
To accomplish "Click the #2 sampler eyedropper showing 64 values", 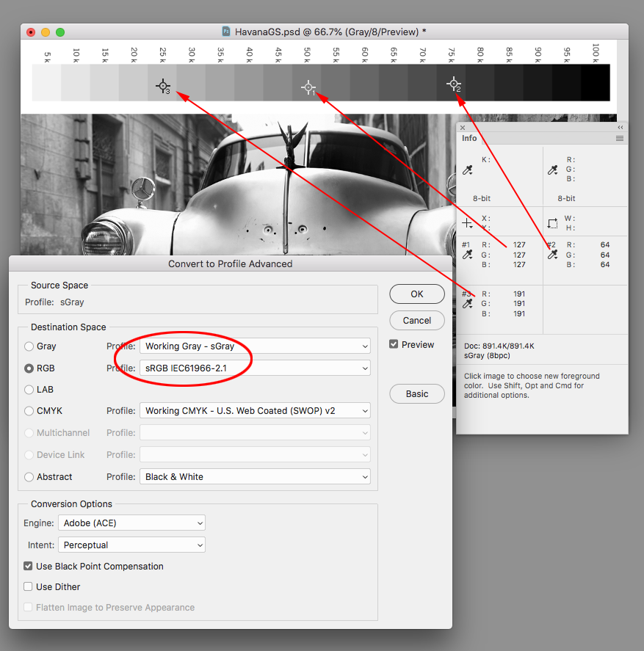I will 552,253.
